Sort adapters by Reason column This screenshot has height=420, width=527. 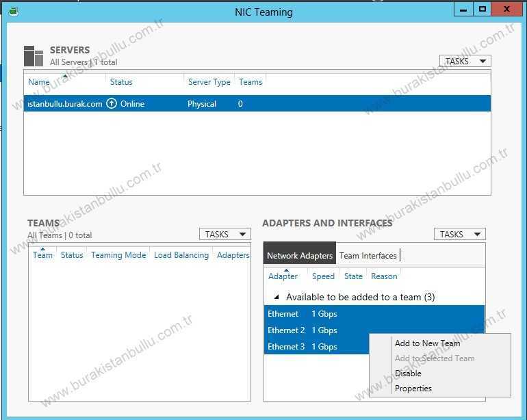384,276
